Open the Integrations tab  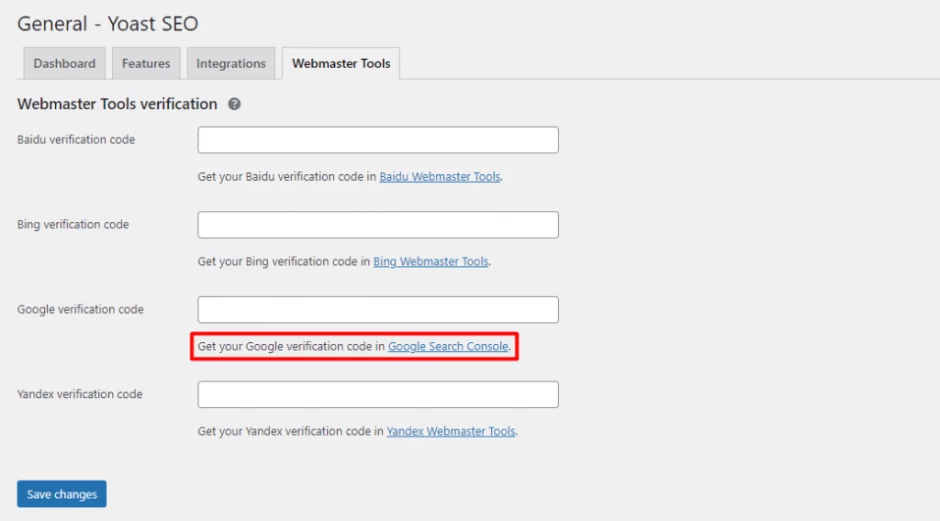click(x=231, y=63)
